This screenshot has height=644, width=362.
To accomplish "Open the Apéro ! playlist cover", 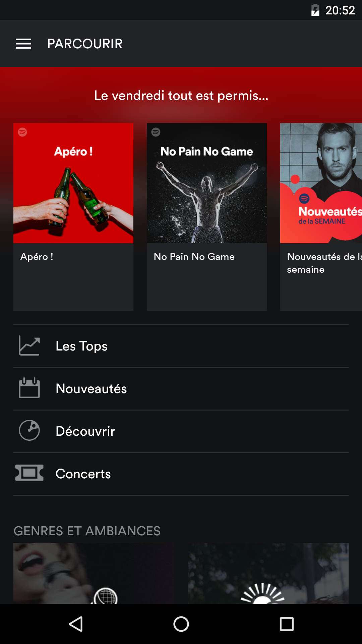I will [x=73, y=183].
